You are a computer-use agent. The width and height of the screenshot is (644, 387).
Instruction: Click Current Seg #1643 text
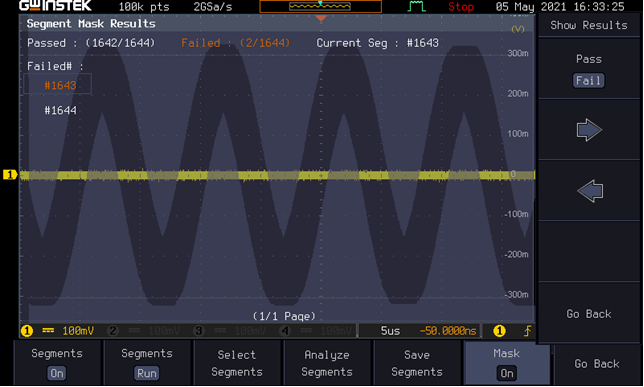(x=377, y=43)
